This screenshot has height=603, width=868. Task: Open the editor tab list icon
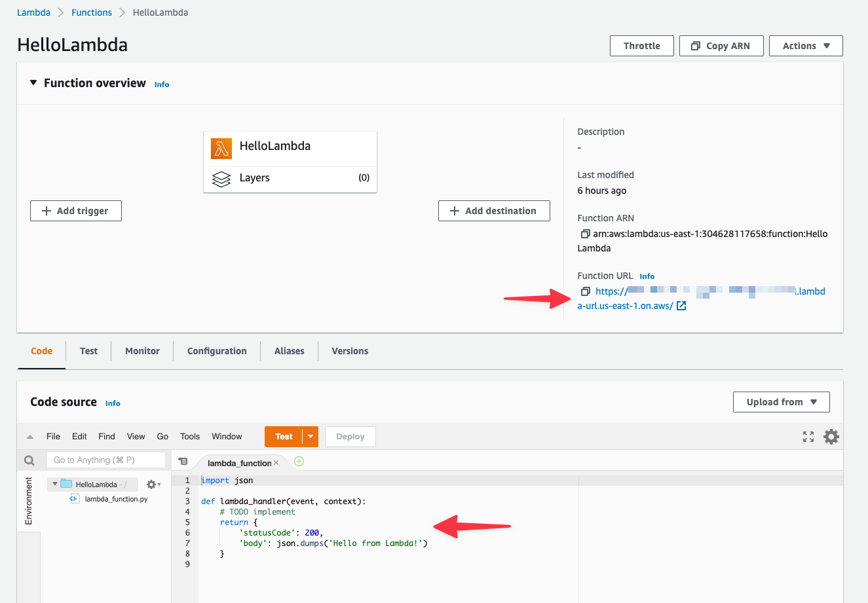pyautogui.click(x=183, y=462)
